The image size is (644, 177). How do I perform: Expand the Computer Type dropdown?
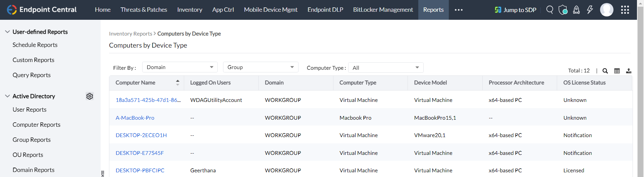pyautogui.click(x=386, y=68)
